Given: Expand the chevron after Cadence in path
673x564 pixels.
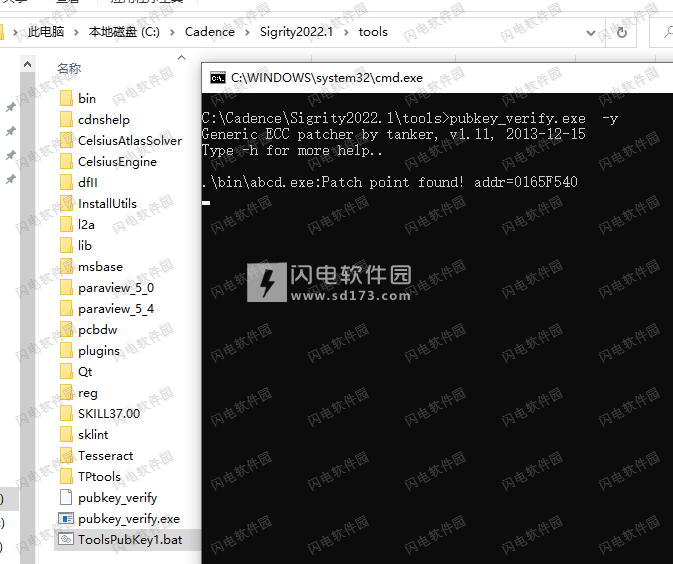Looking at the screenshot, I should pos(247,32).
